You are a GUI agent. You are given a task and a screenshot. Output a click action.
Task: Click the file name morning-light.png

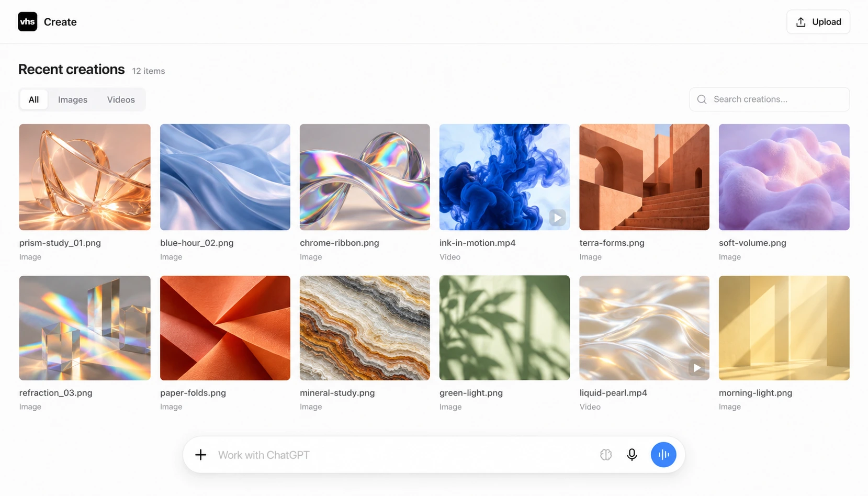click(756, 393)
